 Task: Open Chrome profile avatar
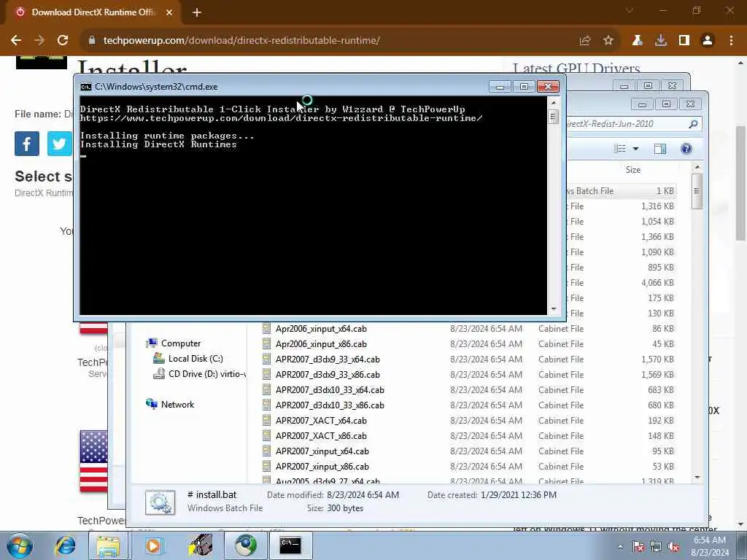(x=708, y=41)
